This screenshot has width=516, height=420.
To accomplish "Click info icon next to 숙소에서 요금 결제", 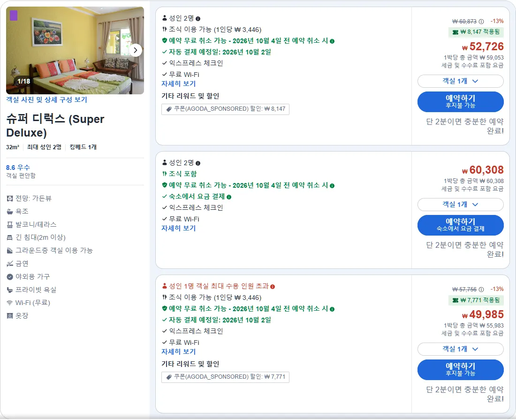I will coord(229,197).
